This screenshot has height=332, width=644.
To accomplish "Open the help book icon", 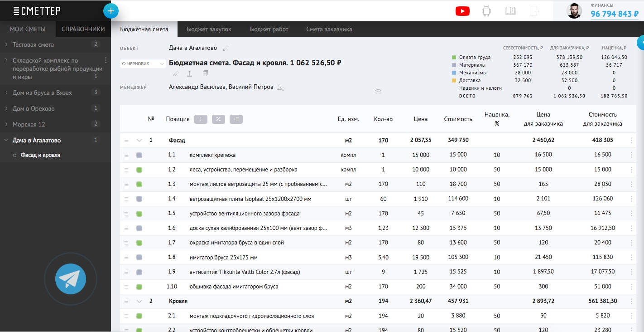I will coord(510,11).
